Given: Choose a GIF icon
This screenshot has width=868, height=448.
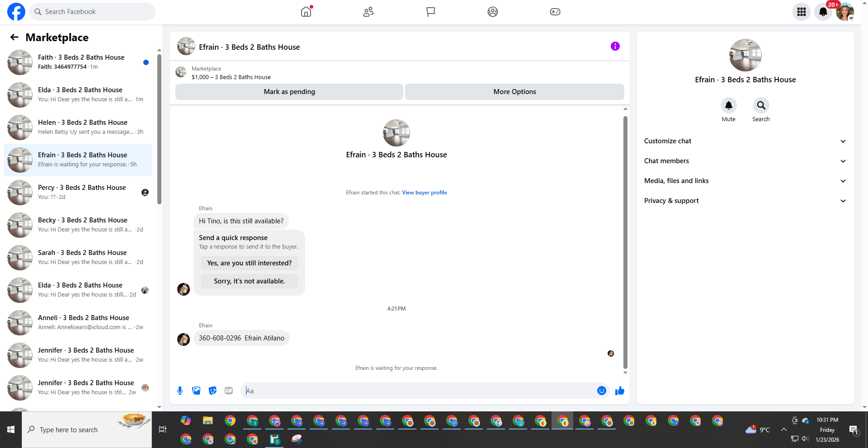Looking at the screenshot, I should click(x=229, y=391).
